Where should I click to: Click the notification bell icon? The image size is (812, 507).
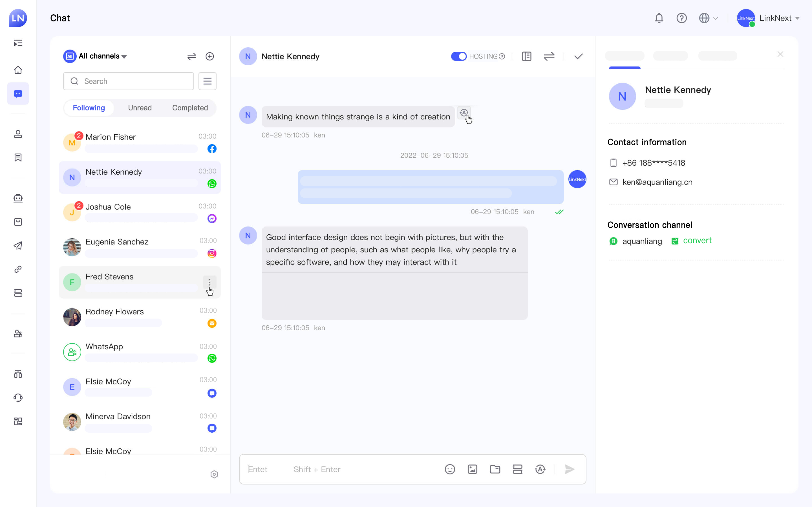pos(659,18)
